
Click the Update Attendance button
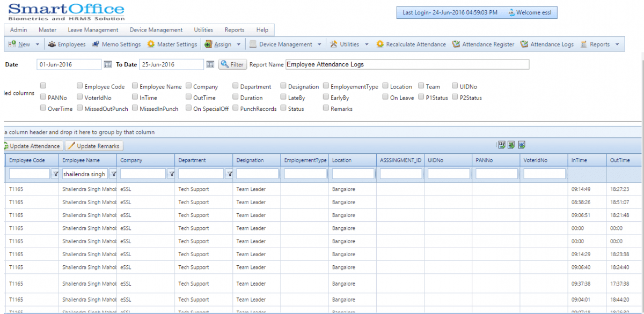pyautogui.click(x=32, y=146)
